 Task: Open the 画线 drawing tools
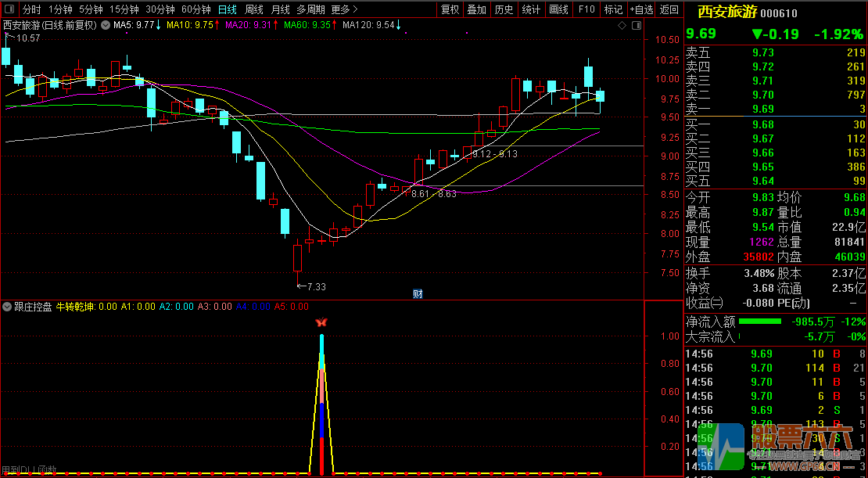[x=558, y=9]
